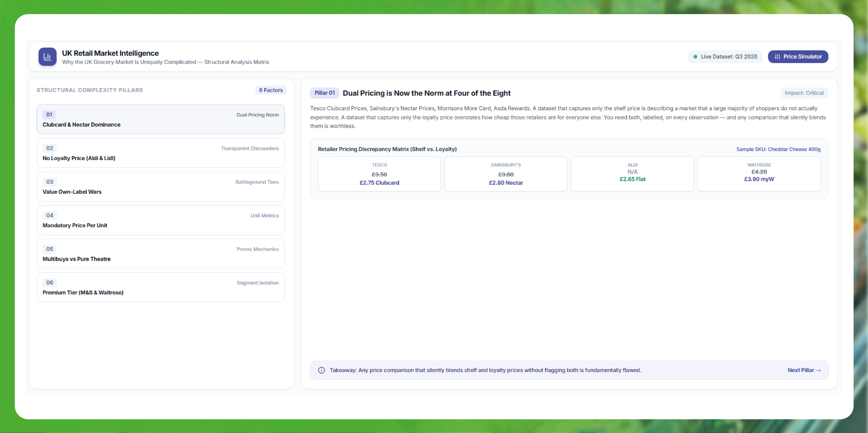Click the Takeaway message text
The height and width of the screenshot is (433, 868).
click(x=485, y=370)
